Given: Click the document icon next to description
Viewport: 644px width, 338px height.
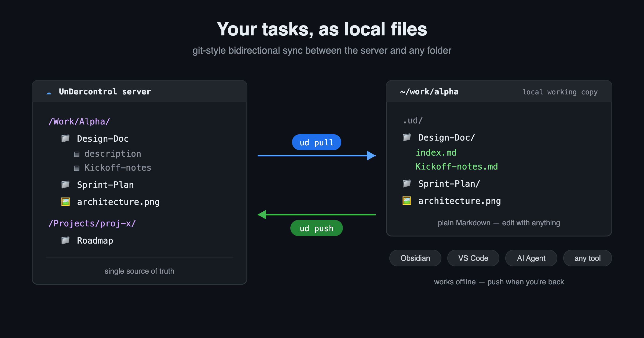Looking at the screenshot, I should [77, 154].
